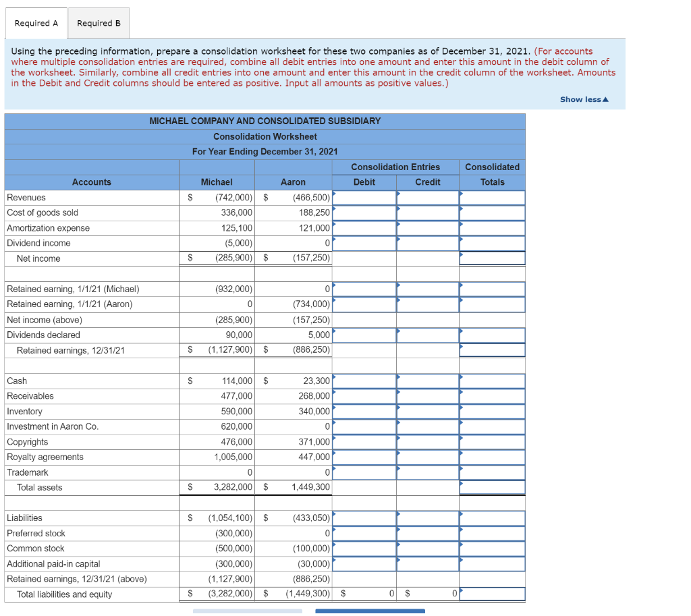Click Common stock credit field
691x616 pixels.
pyautogui.click(x=427, y=549)
